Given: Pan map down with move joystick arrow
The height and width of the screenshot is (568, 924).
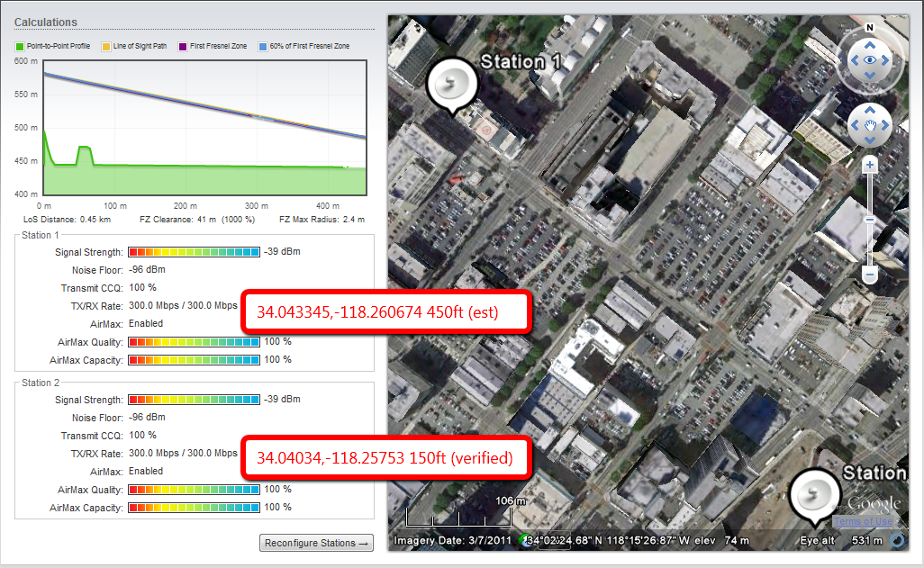Looking at the screenshot, I should pyautogui.click(x=870, y=141).
